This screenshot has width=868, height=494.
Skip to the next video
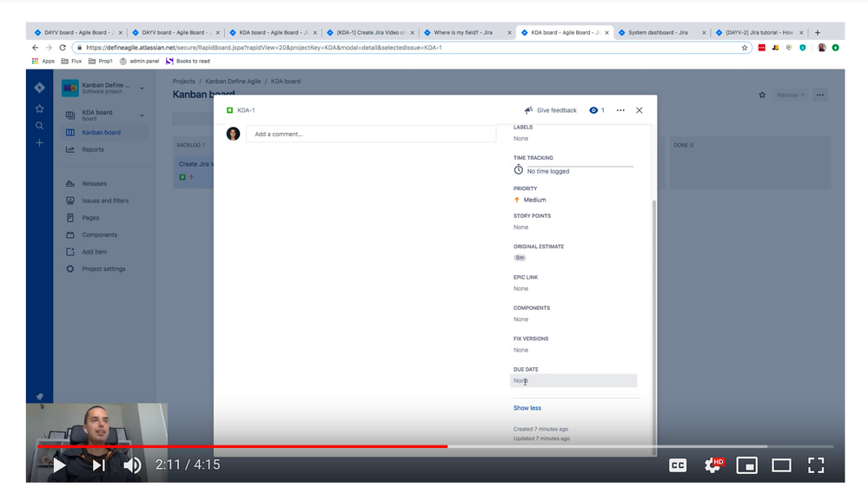coord(98,465)
